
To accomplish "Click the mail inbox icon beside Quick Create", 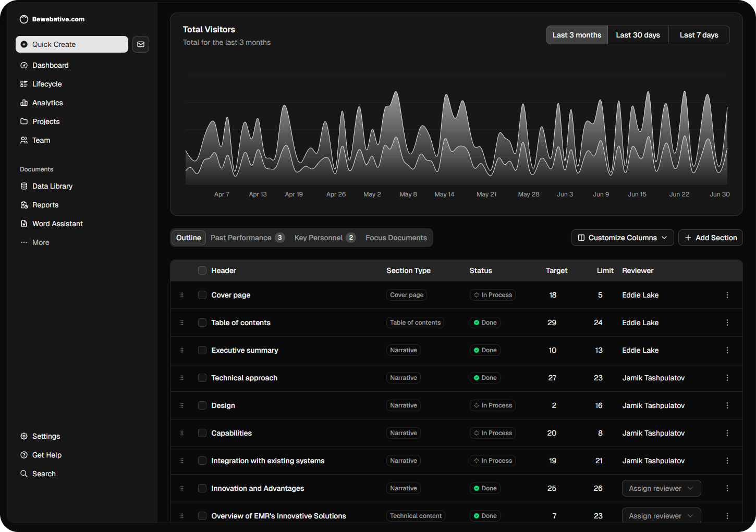I will tap(141, 44).
